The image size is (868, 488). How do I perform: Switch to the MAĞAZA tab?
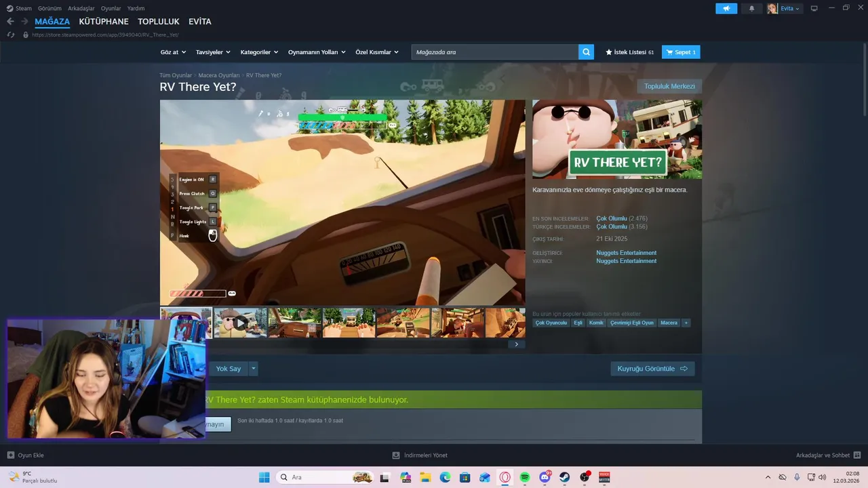pos(52,22)
